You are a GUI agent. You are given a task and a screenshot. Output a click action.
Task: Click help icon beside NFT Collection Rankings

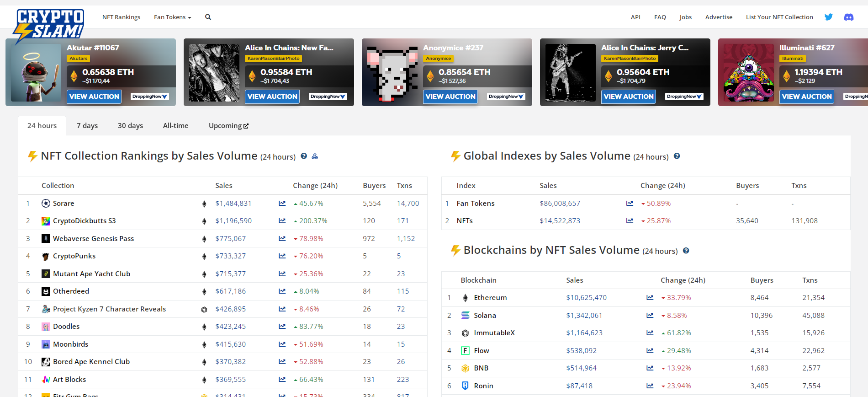pos(304,156)
